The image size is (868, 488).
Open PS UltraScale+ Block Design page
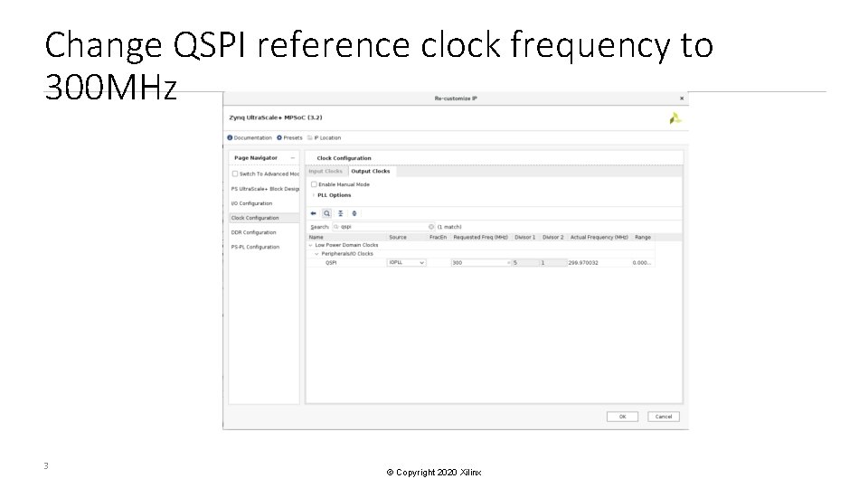pyautogui.click(x=265, y=189)
